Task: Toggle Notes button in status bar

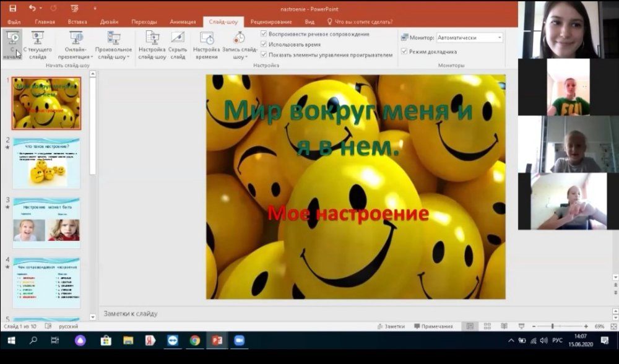Action: tap(391, 326)
